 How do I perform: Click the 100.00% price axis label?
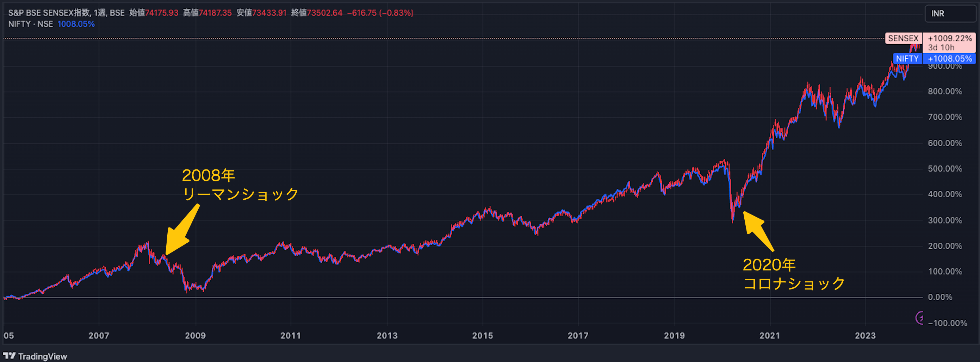click(945, 271)
